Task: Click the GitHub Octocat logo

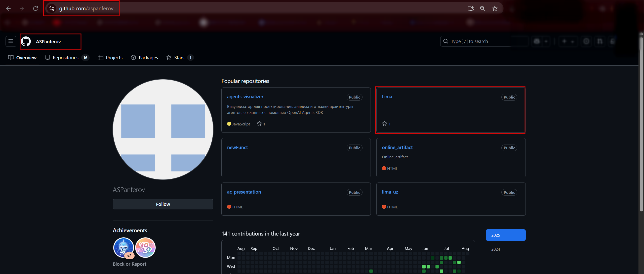Action: point(26,41)
